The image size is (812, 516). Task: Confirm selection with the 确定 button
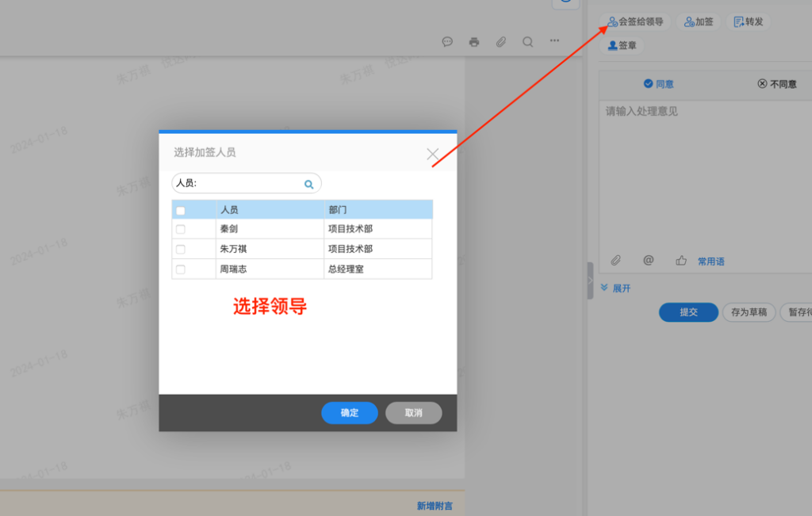(349, 412)
